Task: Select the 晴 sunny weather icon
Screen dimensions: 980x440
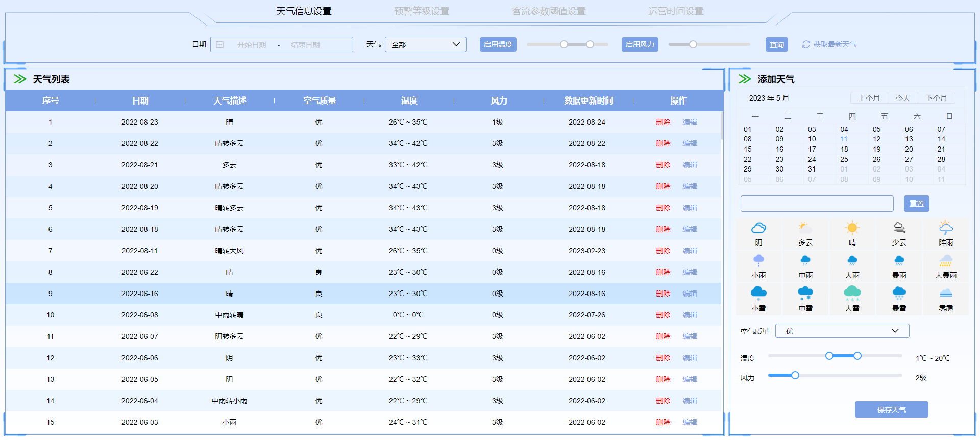Action: pyautogui.click(x=852, y=228)
